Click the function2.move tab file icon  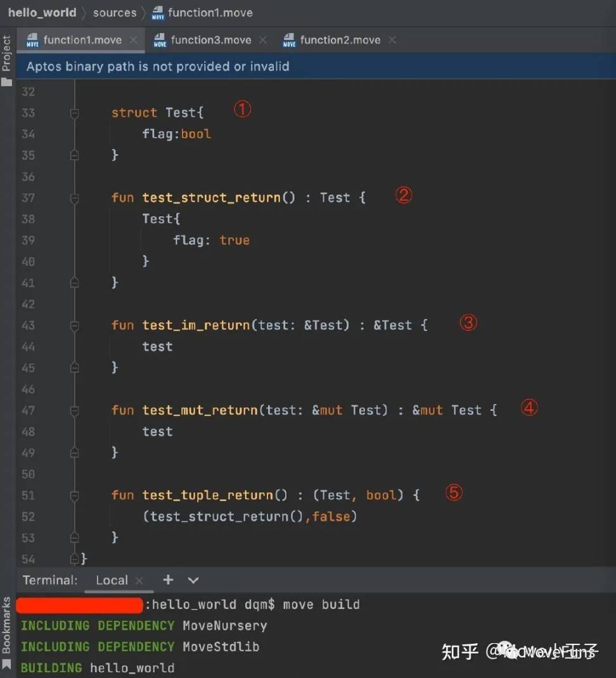point(289,41)
